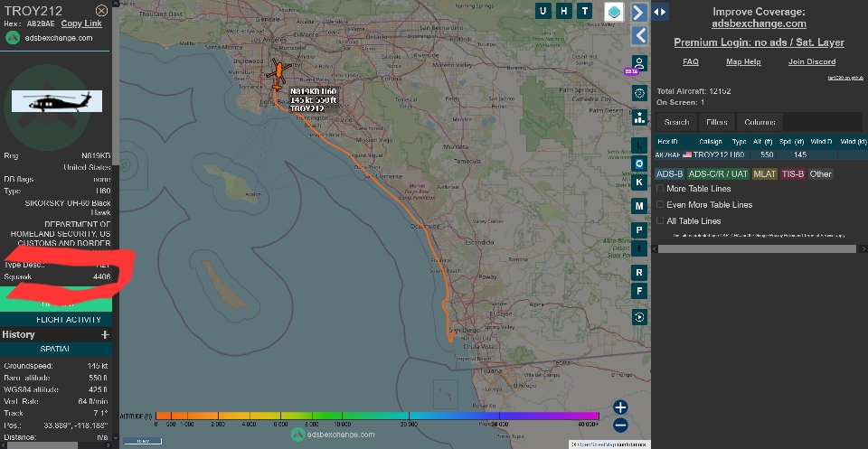Open the map layers selector icon
868x449 pixels.
click(x=613, y=12)
